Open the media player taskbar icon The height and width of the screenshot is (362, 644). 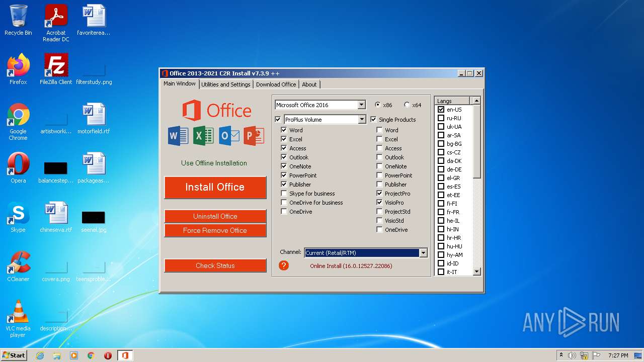pos(74,355)
